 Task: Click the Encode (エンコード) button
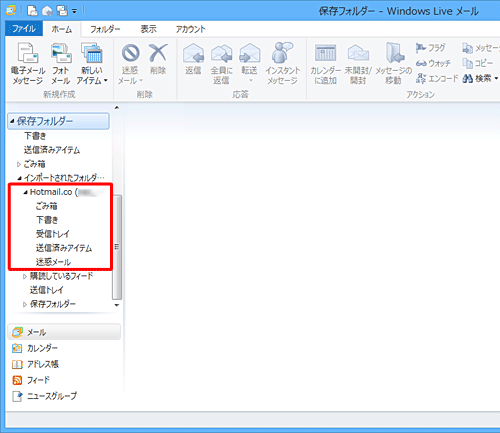click(437, 78)
